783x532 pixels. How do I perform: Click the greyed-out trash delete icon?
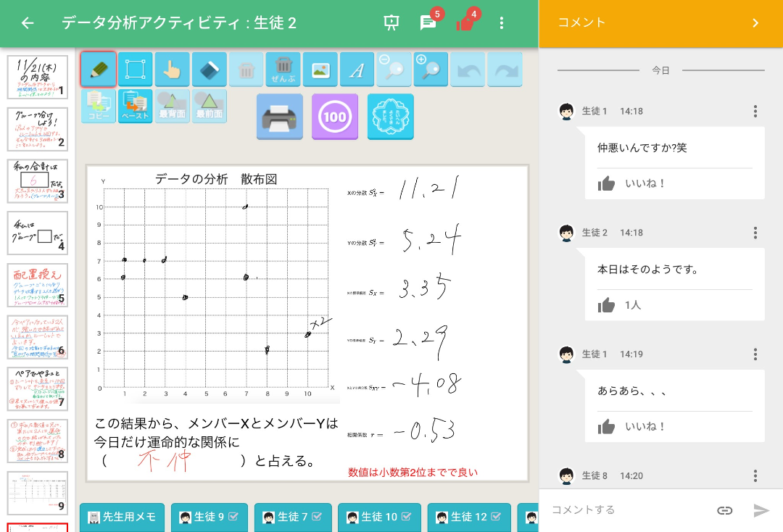pyautogui.click(x=246, y=70)
